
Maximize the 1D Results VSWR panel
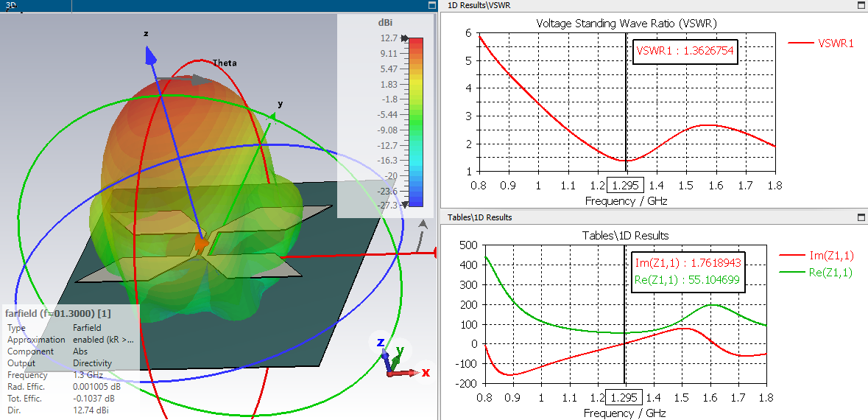click(861, 5)
